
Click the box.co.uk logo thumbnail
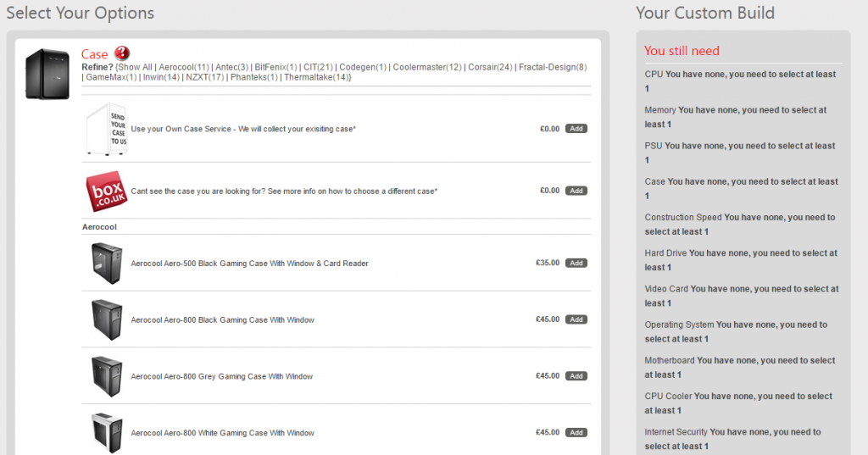107,191
